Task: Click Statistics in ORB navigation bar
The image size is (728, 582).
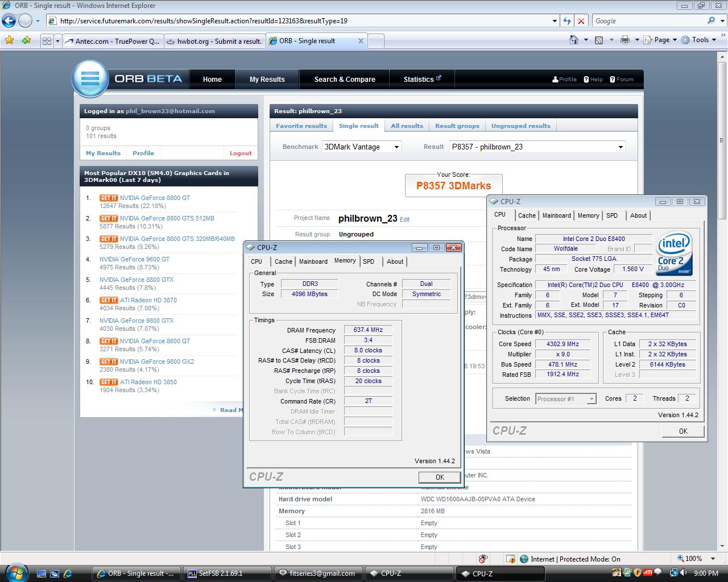Action: (x=422, y=79)
